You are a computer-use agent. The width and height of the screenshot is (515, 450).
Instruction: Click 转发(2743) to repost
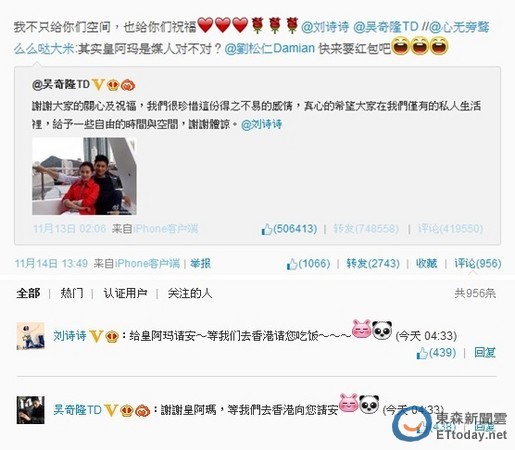373,264
